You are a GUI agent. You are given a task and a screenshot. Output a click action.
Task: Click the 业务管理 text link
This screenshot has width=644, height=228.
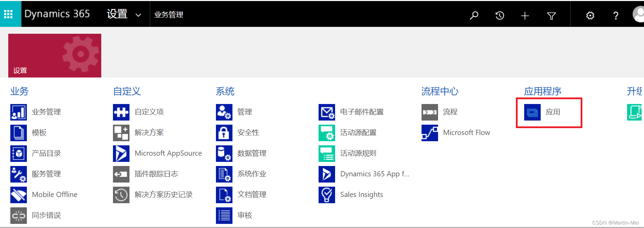coord(46,112)
